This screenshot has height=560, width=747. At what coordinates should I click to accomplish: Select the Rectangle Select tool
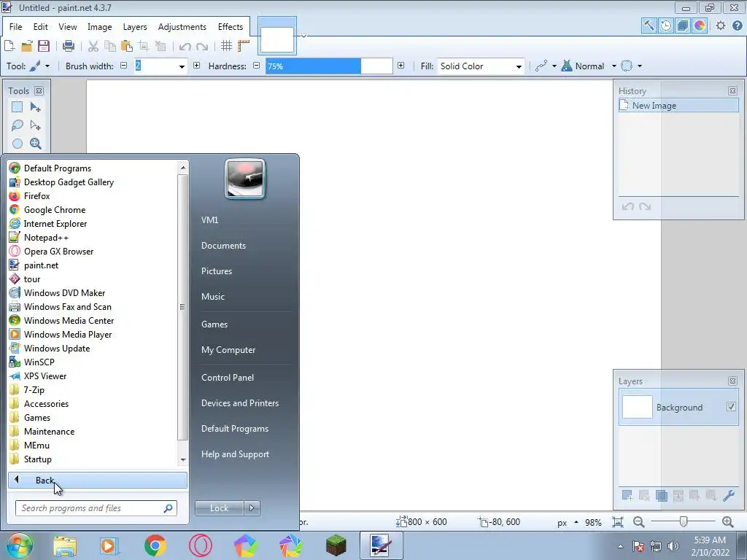point(18,107)
